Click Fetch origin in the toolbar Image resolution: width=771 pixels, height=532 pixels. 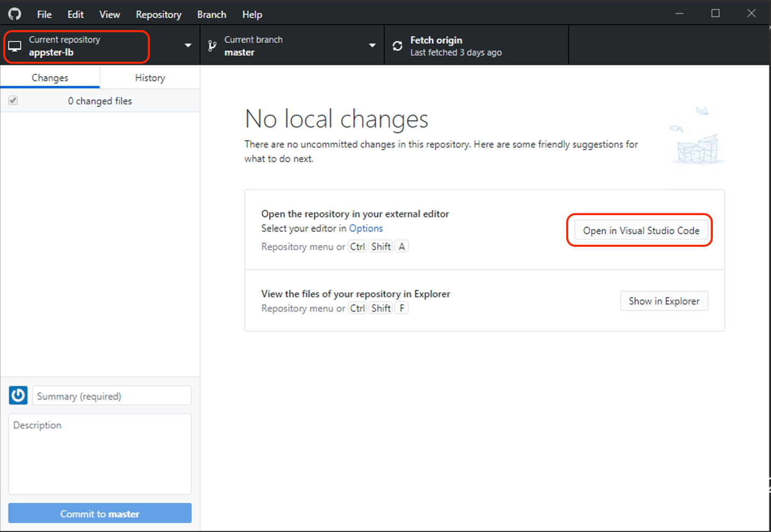pyautogui.click(x=477, y=46)
